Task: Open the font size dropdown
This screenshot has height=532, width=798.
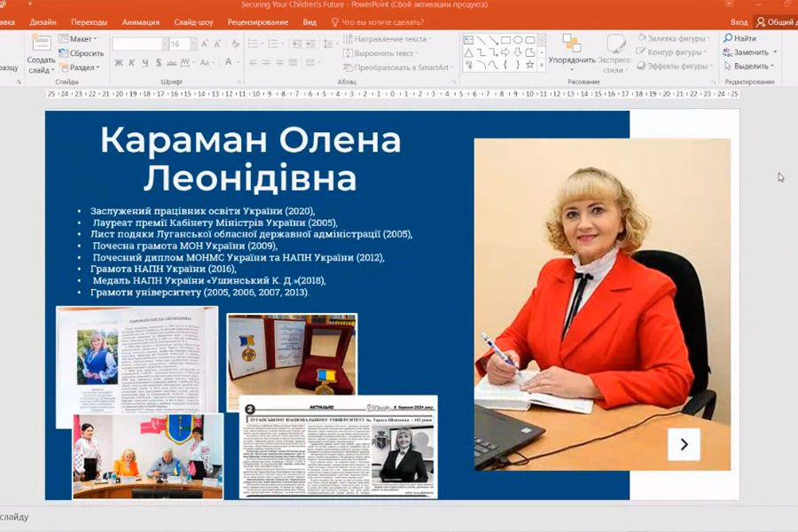Action: tap(192, 43)
